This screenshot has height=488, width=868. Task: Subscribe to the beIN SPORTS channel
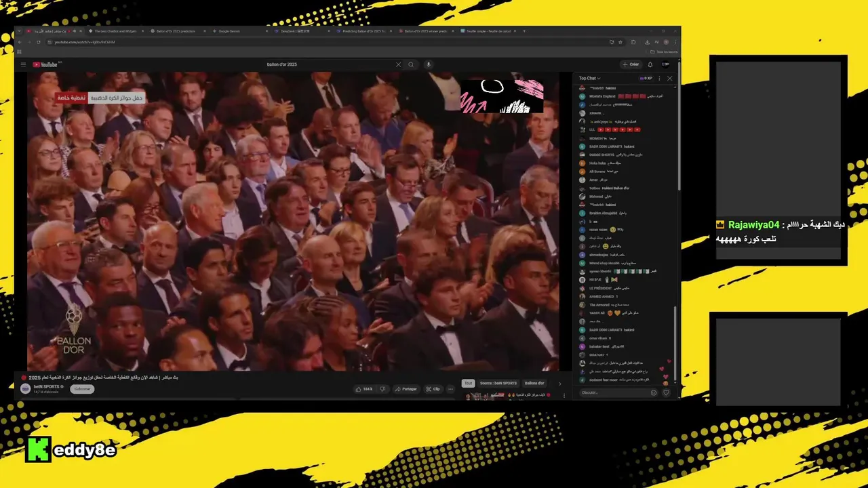pos(82,389)
